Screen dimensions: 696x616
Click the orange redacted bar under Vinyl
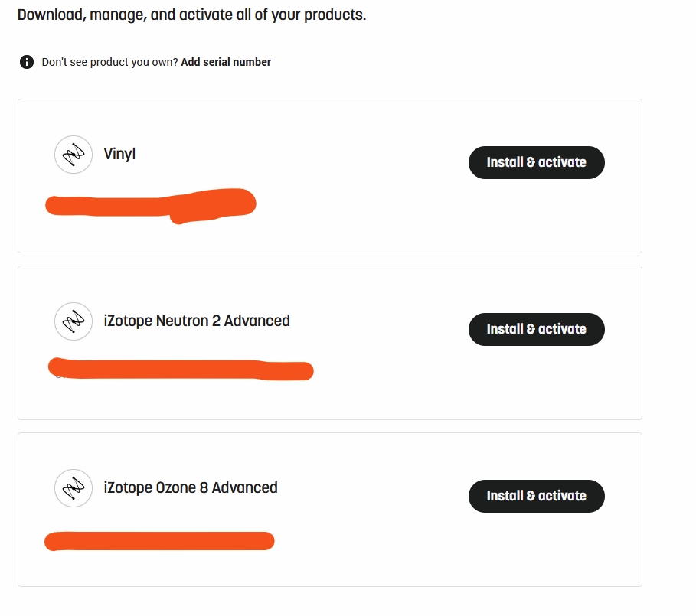(x=151, y=206)
